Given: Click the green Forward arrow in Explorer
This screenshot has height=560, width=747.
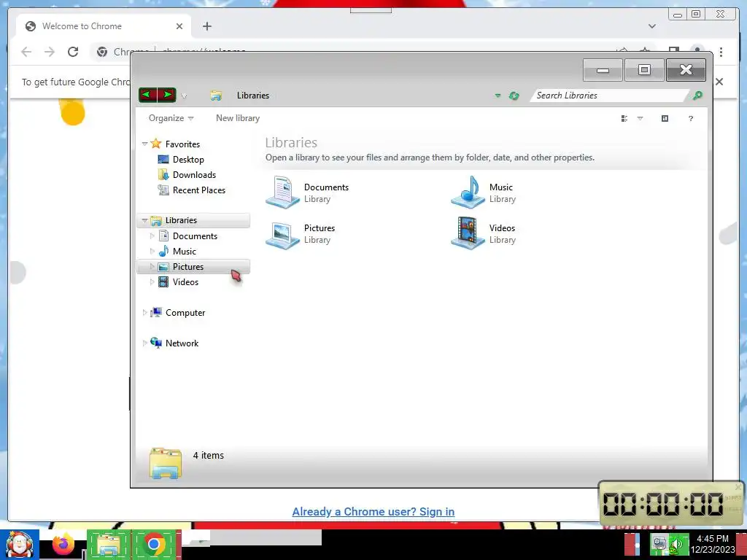Looking at the screenshot, I should (x=167, y=95).
